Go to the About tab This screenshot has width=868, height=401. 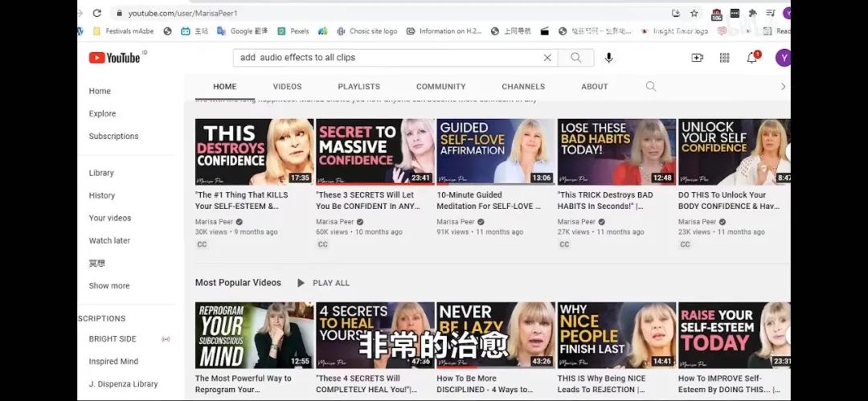tap(595, 87)
